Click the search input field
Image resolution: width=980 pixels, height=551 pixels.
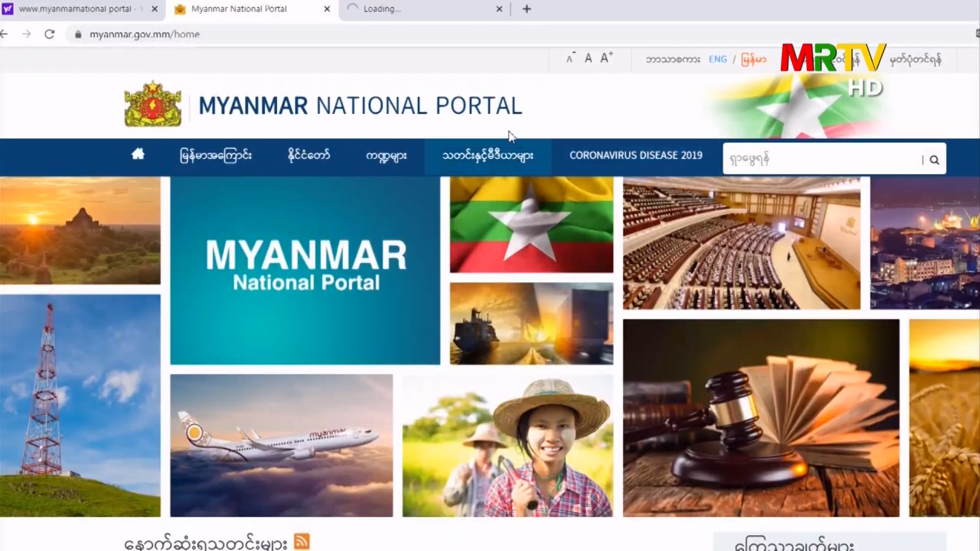coord(817,159)
